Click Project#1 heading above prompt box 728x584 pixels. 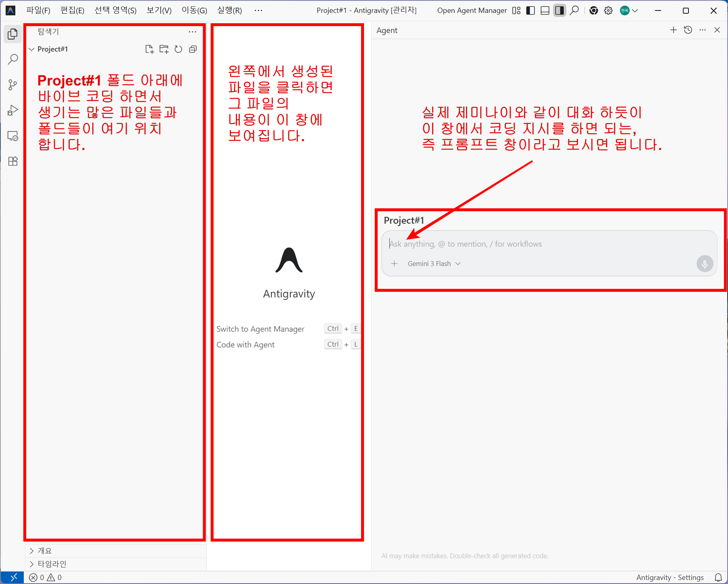[x=404, y=220]
